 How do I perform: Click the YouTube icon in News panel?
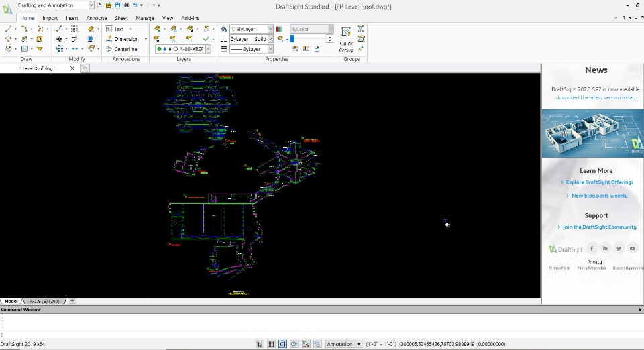coord(632,248)
